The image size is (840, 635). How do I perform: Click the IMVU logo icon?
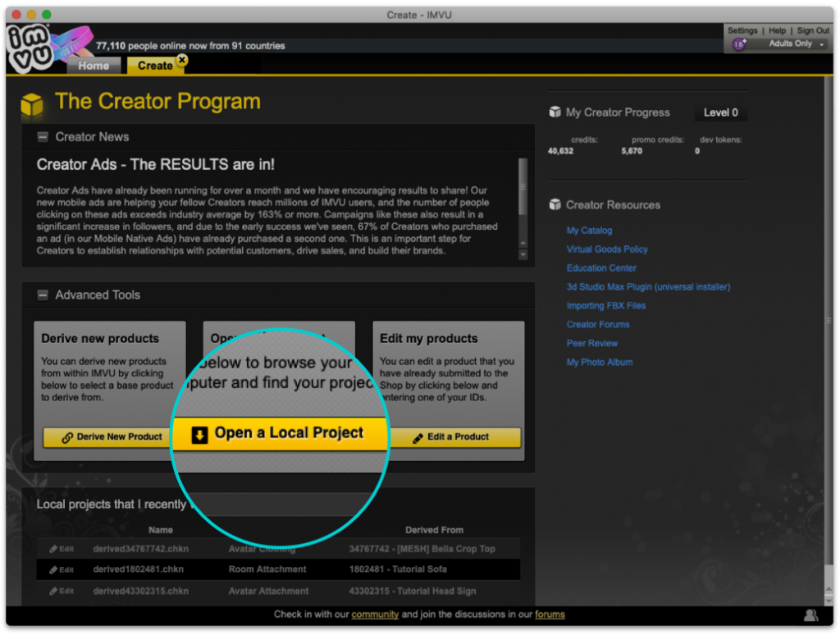(30, 49)
